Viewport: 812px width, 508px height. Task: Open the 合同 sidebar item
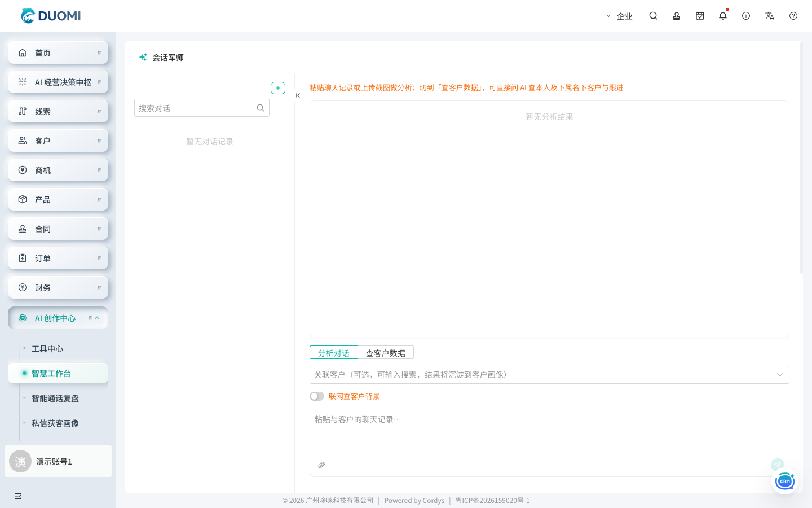point(58,229)
